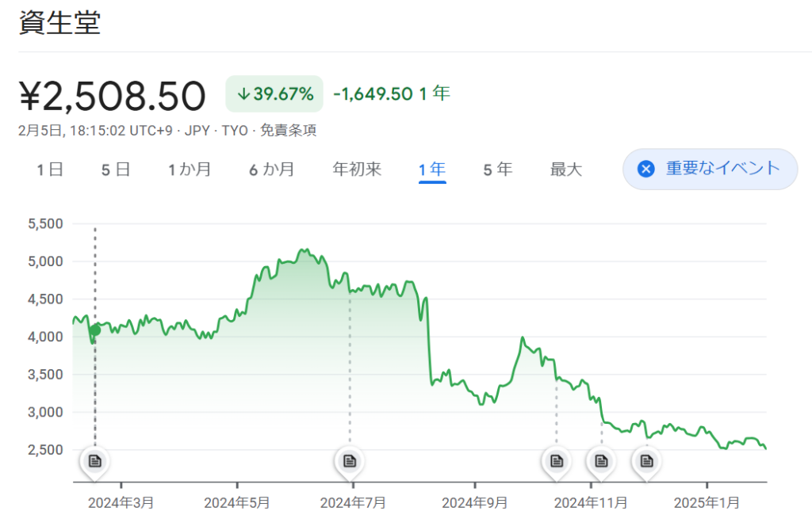Screen dimensions: 812x530
Task: Select the 年初来 year-to-date tab
Action: click(x=357, y=170)
